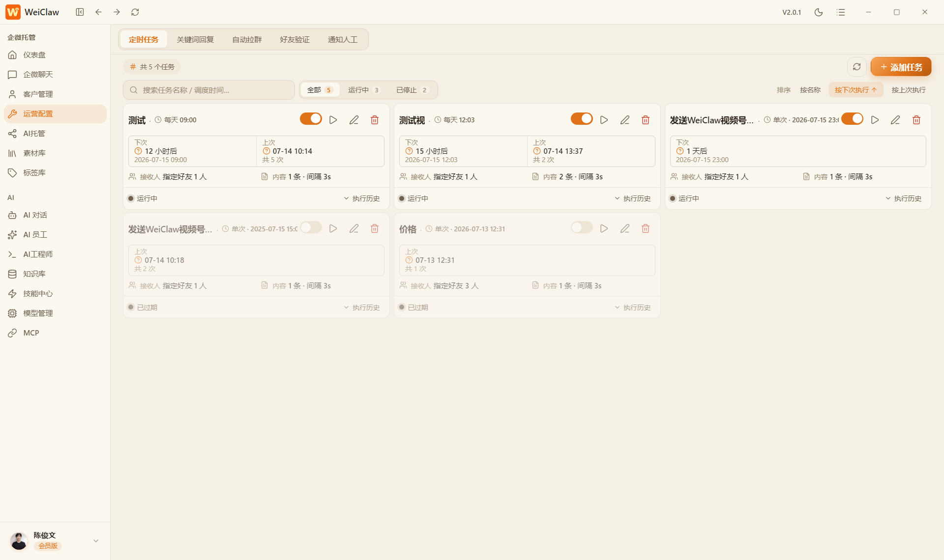Run the 测试视 task now

coord(604,120)
